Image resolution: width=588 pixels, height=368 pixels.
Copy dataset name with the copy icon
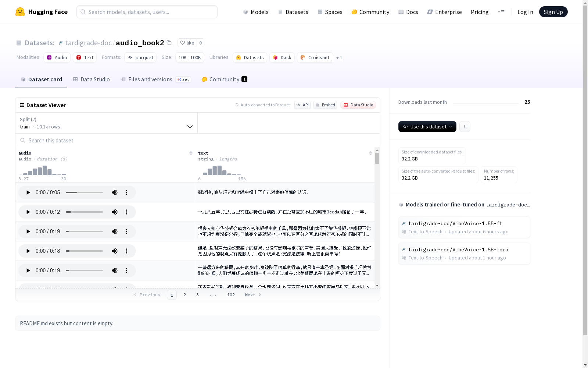[169, 43]
